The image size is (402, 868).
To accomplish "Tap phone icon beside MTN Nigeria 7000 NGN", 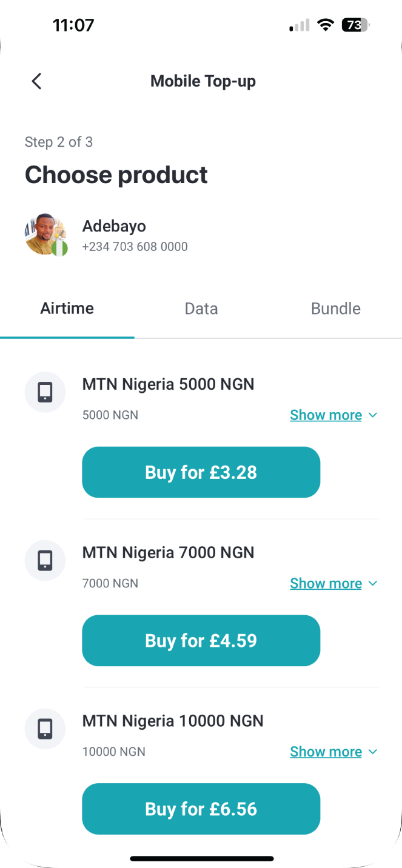I will tap(45, 561).
